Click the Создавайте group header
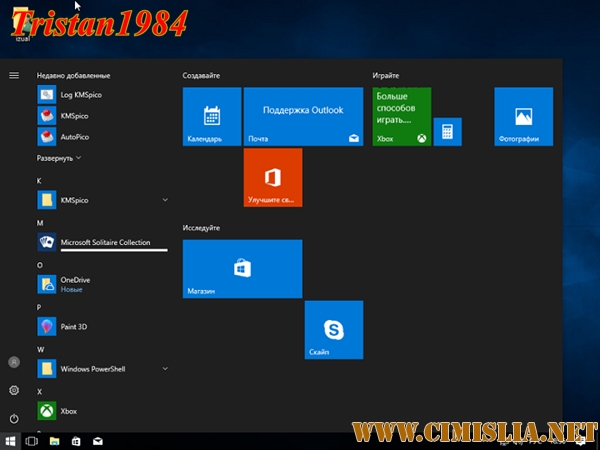The image size is (600, 450). click(201, 76)
